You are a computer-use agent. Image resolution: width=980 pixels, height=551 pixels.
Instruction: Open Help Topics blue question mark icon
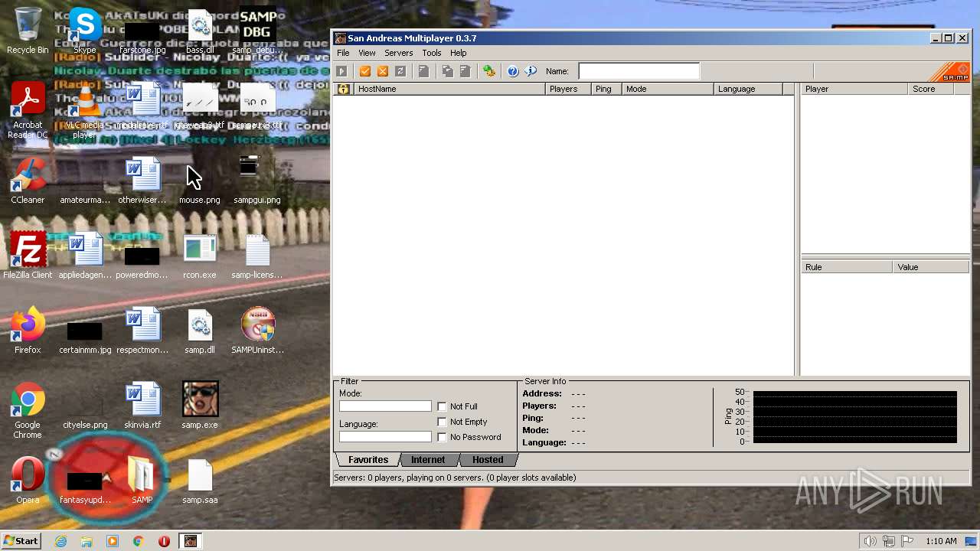(x=513, y=71)
